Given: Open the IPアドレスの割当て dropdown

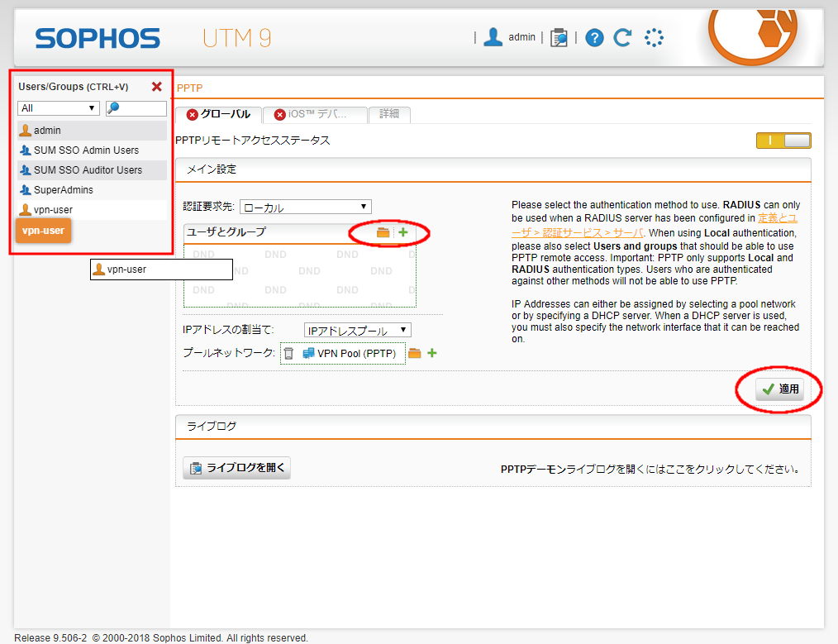Looking at the screenshot, I should [357, 331].
